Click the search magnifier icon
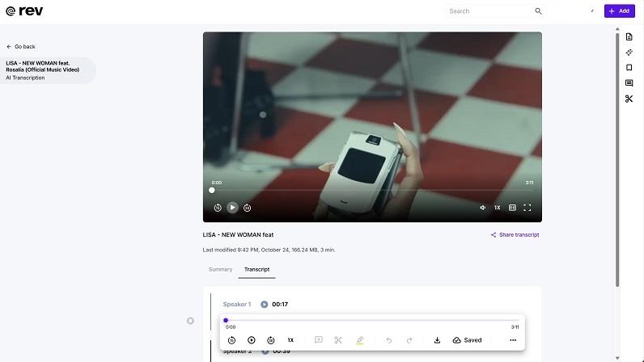644x362 pixels. 538,11
